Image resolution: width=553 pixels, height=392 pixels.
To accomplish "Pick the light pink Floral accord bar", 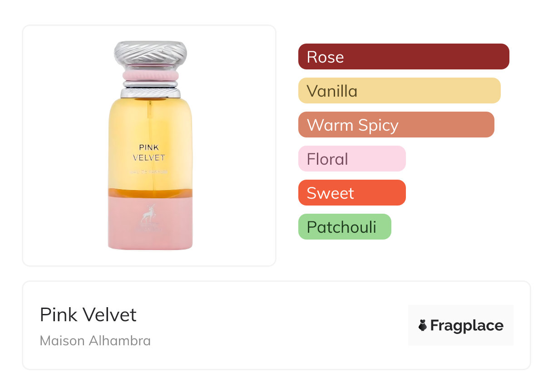I will click(351, 159).
